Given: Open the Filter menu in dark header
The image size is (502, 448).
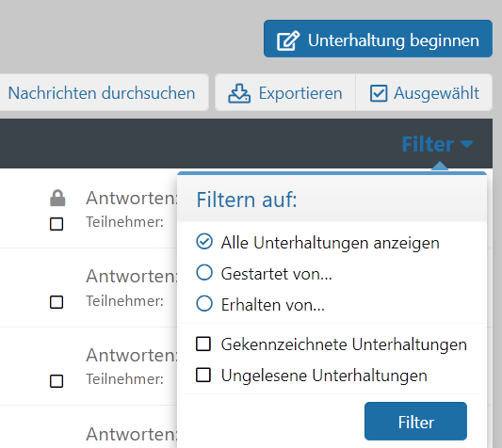Looking at the screenshot, I should point(437,144).
